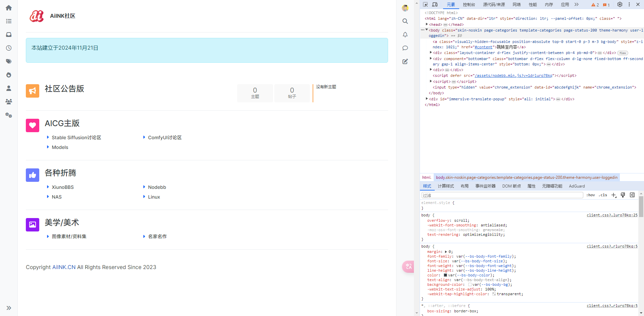Expand the head element node
The width and height of the screenshot is (644, 316).
(x=427, y=24)
